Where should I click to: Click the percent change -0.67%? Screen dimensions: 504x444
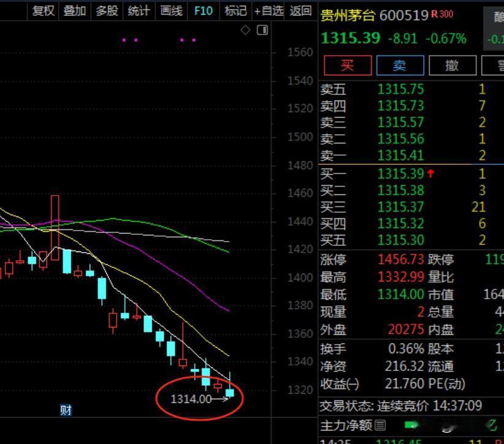point(446,39)
